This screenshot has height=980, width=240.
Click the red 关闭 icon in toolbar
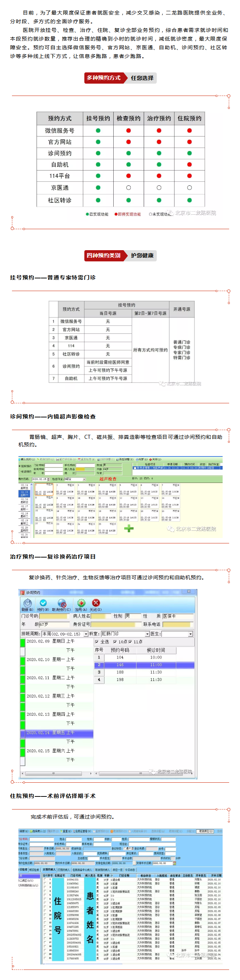pyautogui.click(x=96, y=603)
